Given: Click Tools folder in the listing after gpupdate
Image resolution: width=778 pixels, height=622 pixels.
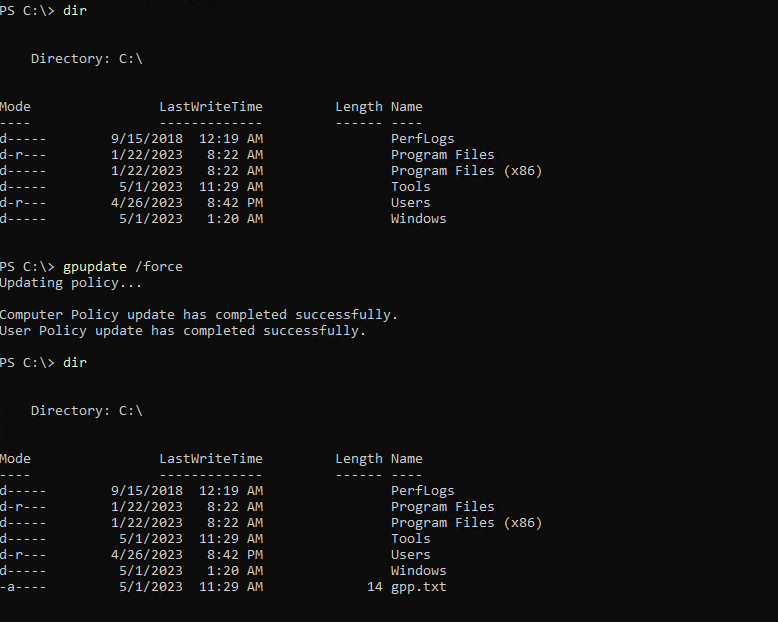Looking at the screenshot, I should tap(410, 539).
